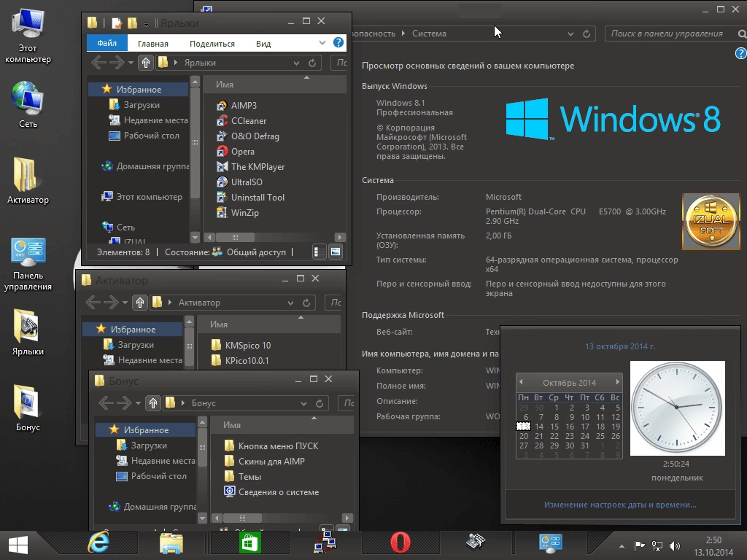Select the Opera shortcut in Ярлыки
This screenshot has width=747, height=560.
[x=236, y=152]
